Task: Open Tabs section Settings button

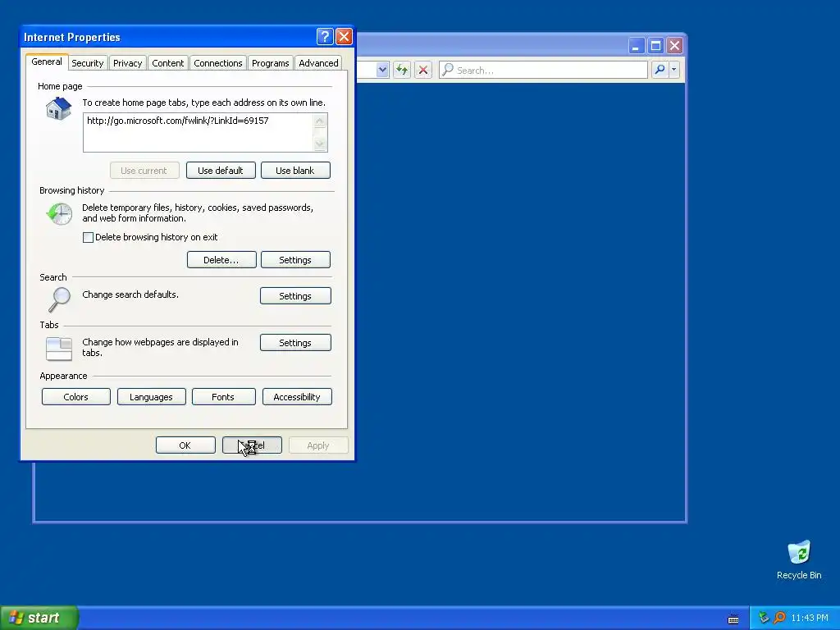Action: 295,343
